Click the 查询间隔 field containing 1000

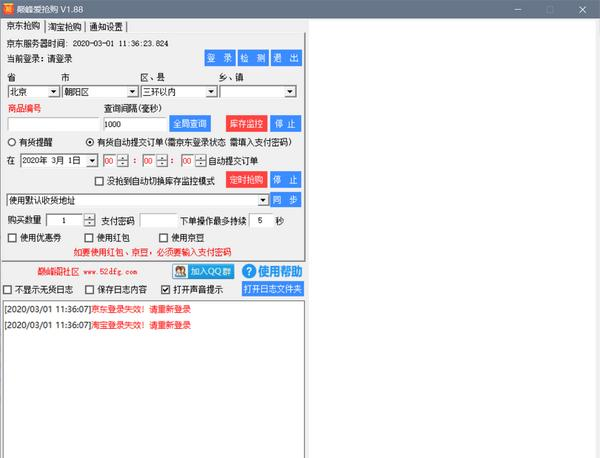pyautogui.click(x=135, y=124)
